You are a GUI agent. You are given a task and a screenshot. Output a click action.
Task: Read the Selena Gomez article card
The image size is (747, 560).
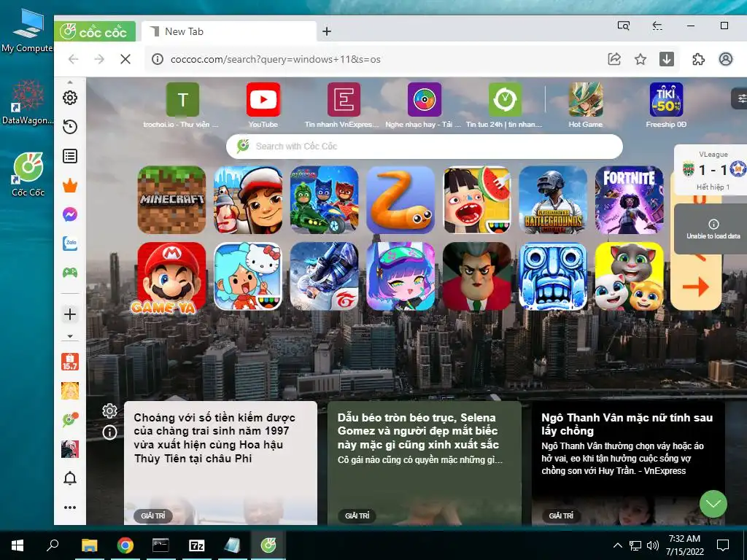pyautogui.click(x=425, y=463)
